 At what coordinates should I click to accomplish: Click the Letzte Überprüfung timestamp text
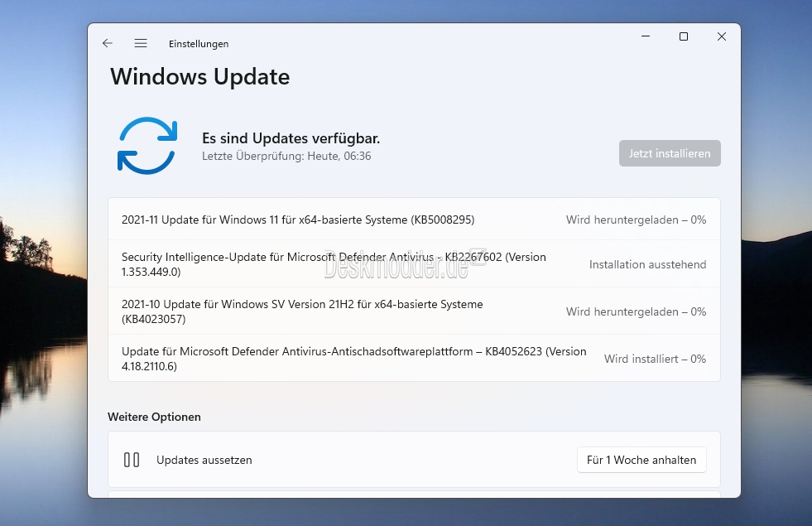(x=286, y=156)
